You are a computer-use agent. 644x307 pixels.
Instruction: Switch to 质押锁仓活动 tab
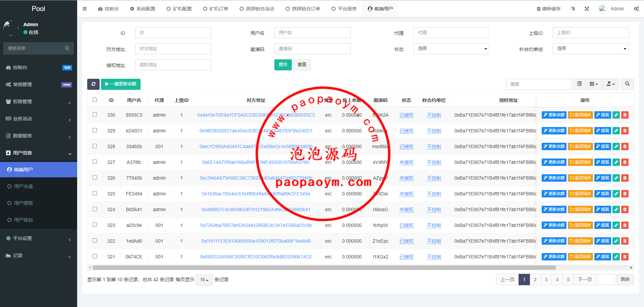click(x=257, y=9)
